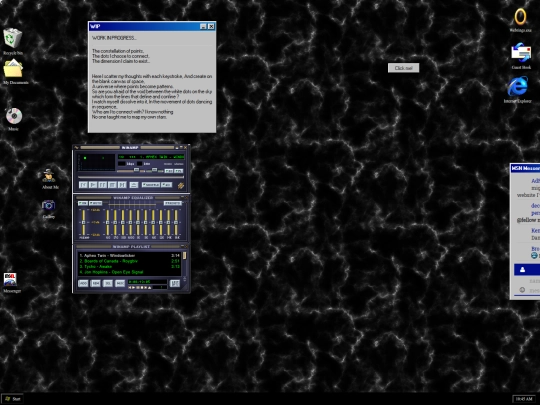Toggle equalizer ON button
This screenshot has width=540, height=405.
[83, 203]
